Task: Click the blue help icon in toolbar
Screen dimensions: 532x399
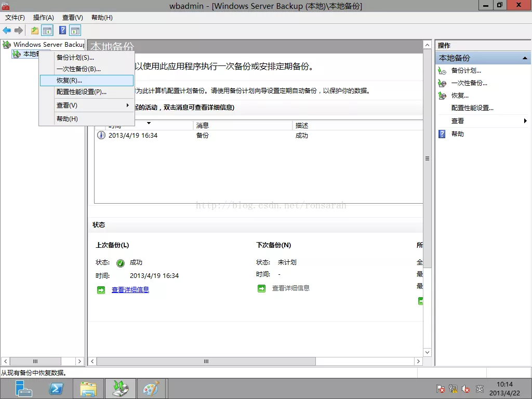Action: [x=62, y=31]
